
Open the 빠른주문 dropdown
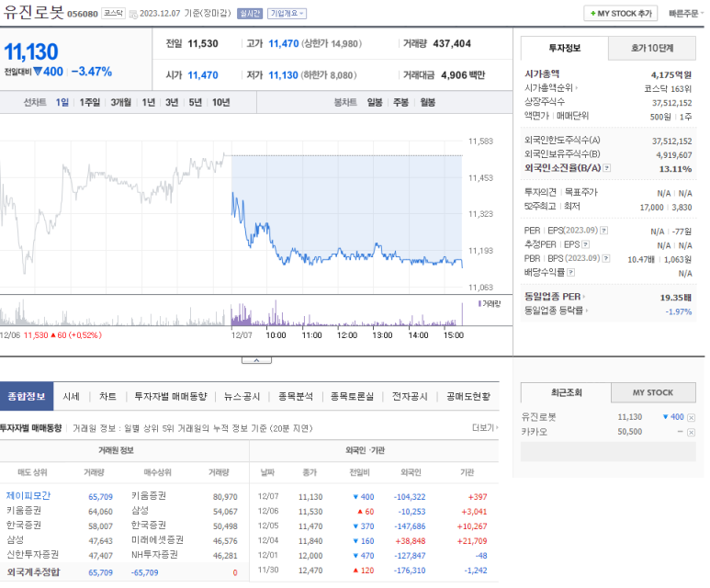pos(686,14)
